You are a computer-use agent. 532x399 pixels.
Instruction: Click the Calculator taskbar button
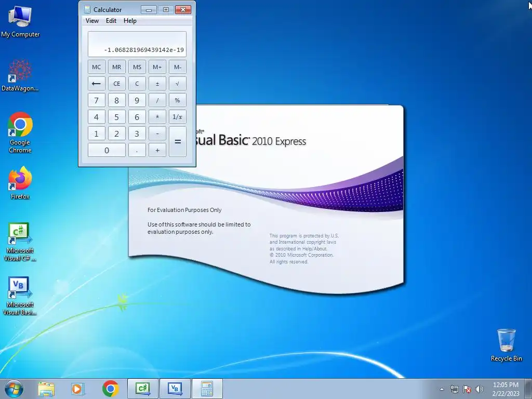coord(207,389)
